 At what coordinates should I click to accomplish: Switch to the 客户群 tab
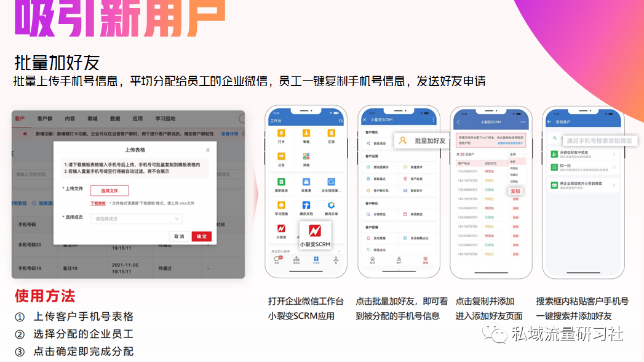(x=45, y=119)
